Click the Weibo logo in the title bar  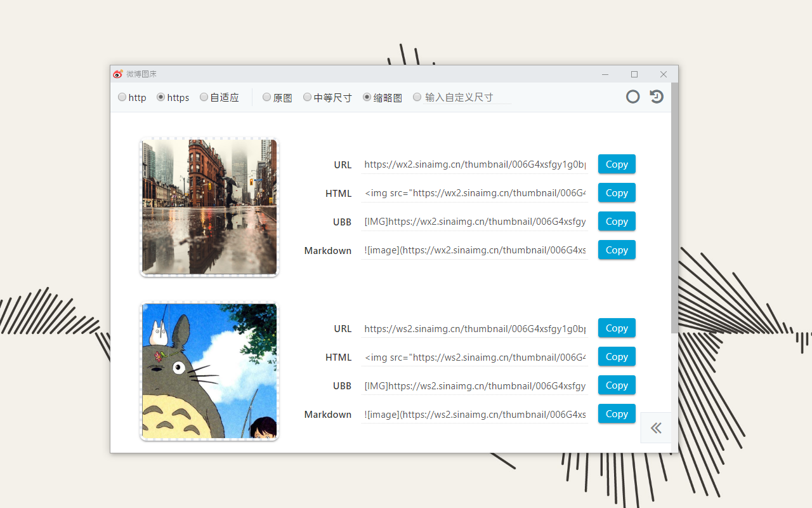pyautogui.click(x=117, y=74)
